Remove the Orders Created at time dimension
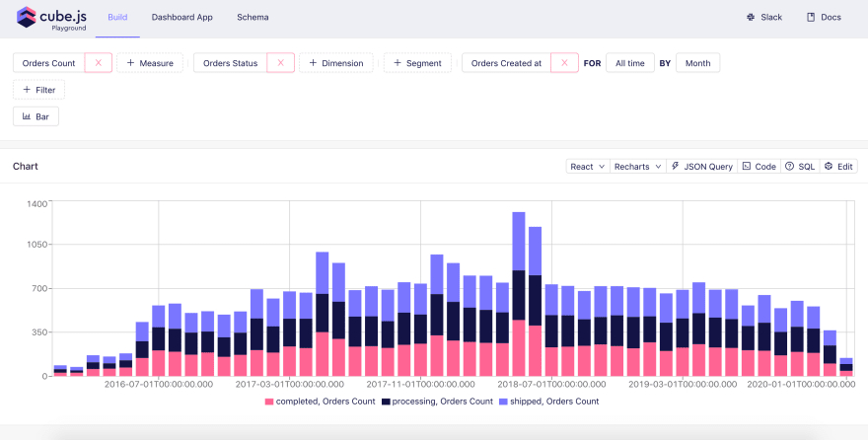Image resolution: width=868 pixels, height=440 pixels. [564, 63]
